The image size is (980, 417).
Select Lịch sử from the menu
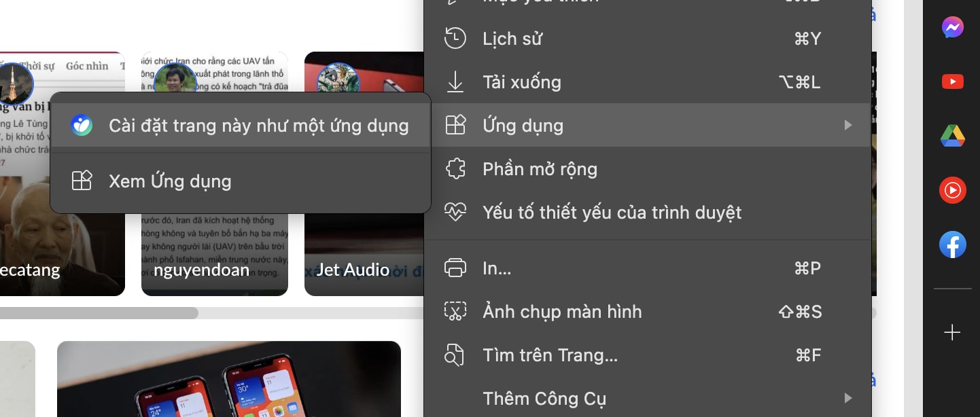point(512,38)
